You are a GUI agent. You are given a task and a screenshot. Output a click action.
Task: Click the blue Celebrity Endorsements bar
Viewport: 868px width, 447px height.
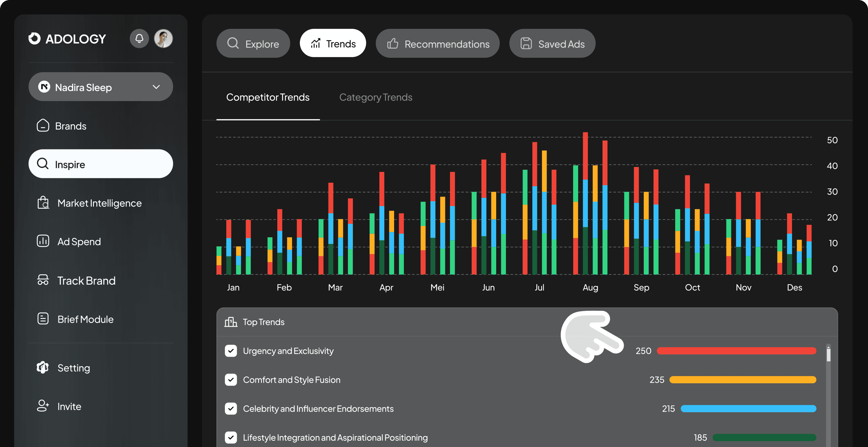coord(748,409)
